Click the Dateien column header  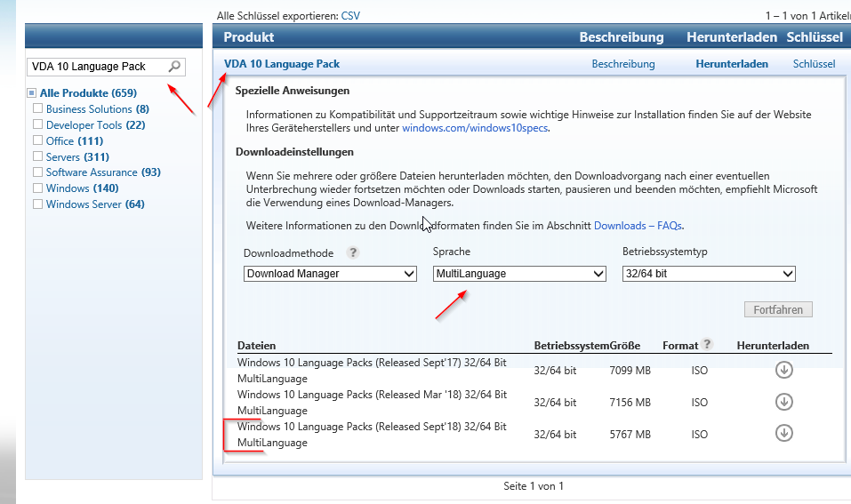(256, 346)
